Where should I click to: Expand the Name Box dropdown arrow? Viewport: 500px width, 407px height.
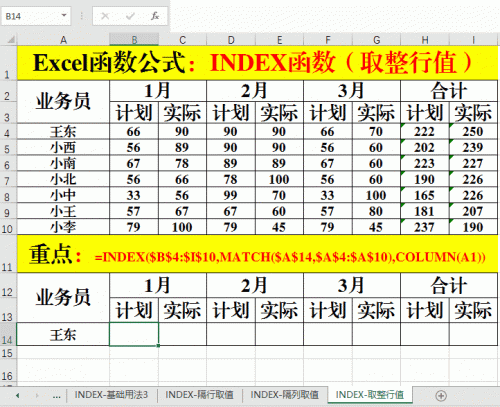click(64, 15)
